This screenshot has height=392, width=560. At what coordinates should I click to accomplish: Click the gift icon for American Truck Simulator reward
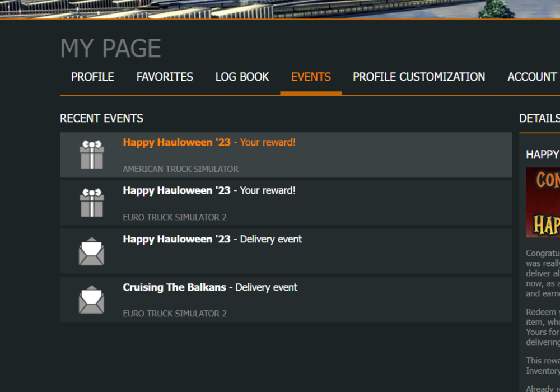click(92, 155)
